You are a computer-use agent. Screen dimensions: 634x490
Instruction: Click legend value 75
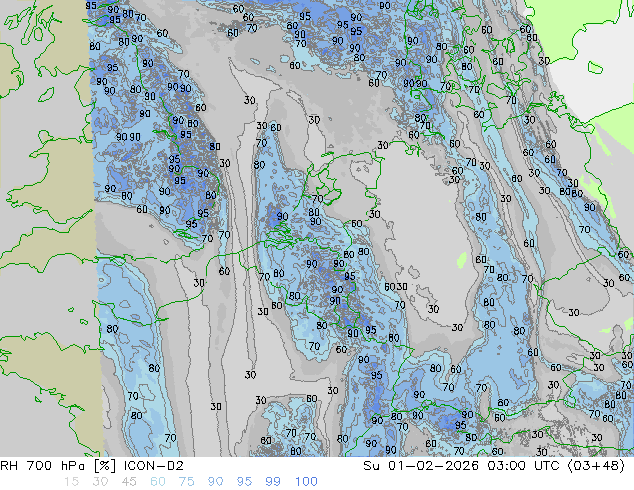click(x=186, y=482)
